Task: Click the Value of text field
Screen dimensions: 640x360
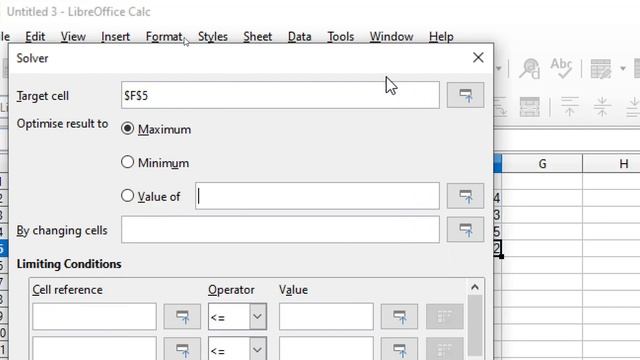Action: (317, 196)
